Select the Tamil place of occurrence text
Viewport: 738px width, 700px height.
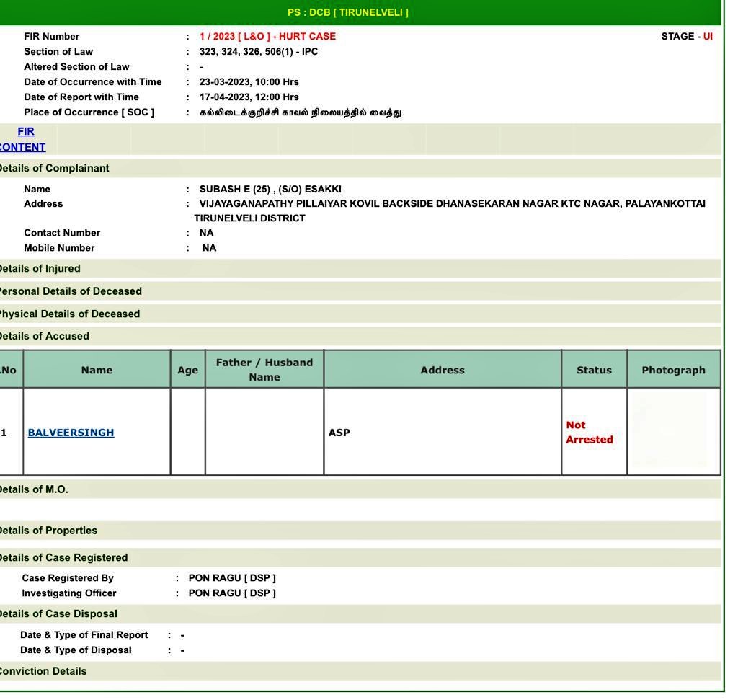[x=301, y=112]
